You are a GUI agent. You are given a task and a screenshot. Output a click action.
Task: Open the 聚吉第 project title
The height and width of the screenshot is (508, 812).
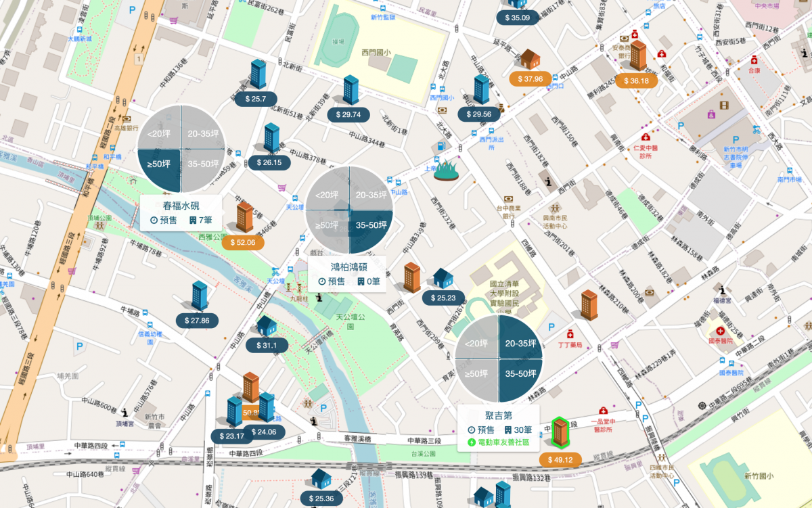pyautogui.click(x=499, y=415)
